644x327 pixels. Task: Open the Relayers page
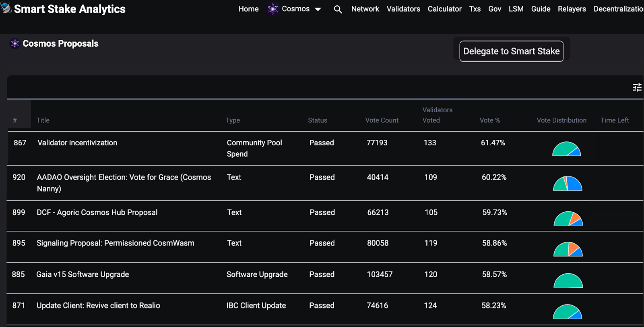tap(572, 9)
